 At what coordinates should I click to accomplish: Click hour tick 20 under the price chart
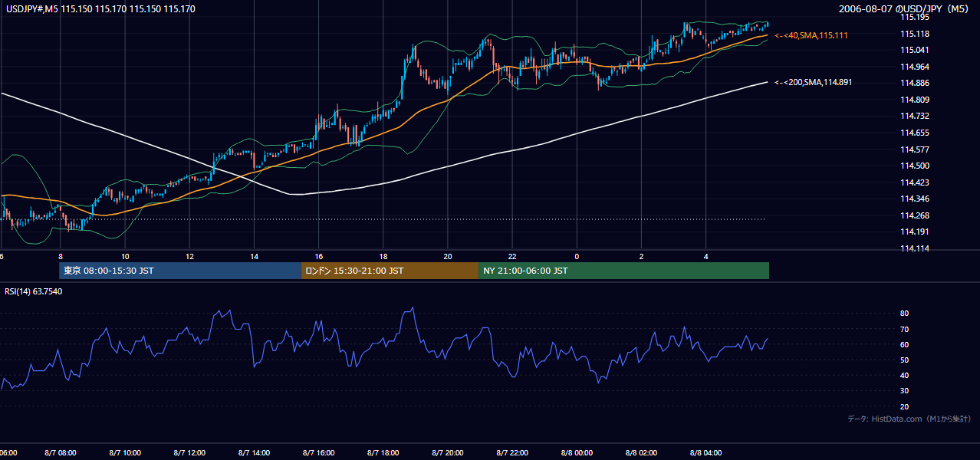[x=447, y=257]
